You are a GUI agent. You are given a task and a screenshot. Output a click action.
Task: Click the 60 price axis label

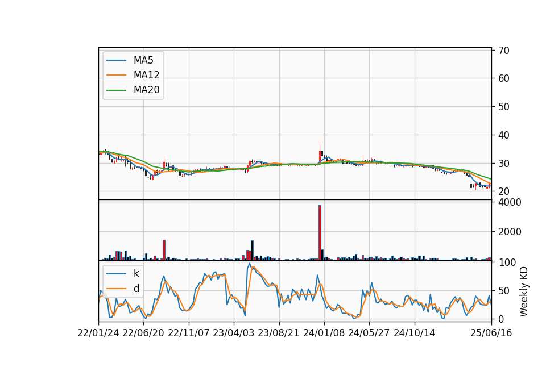click(504, 78)
